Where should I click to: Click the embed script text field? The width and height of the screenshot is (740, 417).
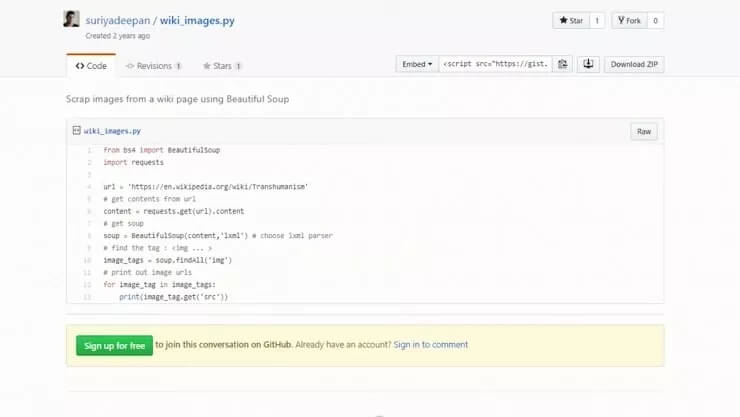(x=495, y=65)
